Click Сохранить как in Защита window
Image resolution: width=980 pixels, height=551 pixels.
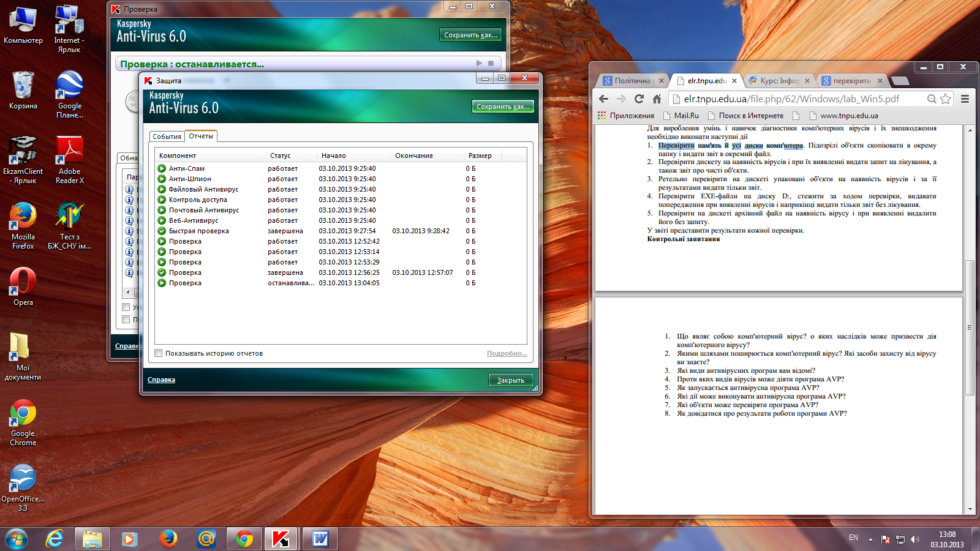[503, 107]
